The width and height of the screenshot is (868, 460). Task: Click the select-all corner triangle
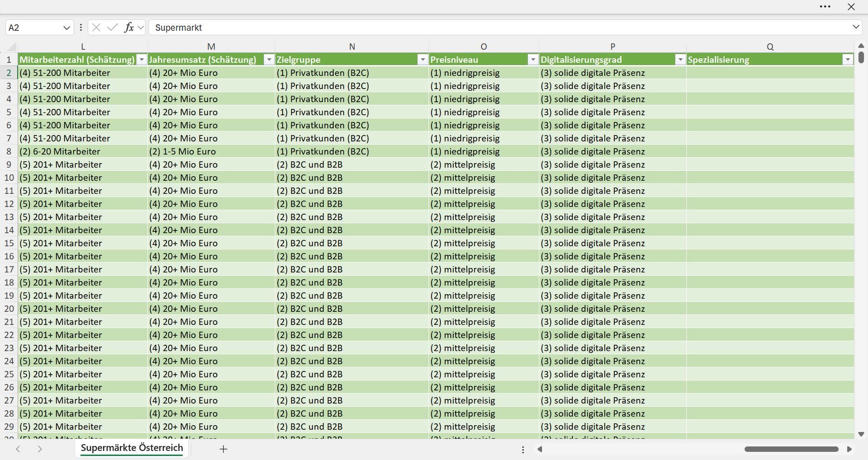point(11,47)
